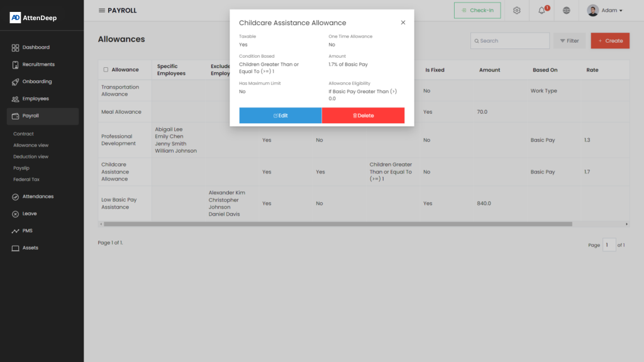Select the Allowance view submenu item
Image resolution: width=644 pixels, height=362 pixels.
coord(31,145)
